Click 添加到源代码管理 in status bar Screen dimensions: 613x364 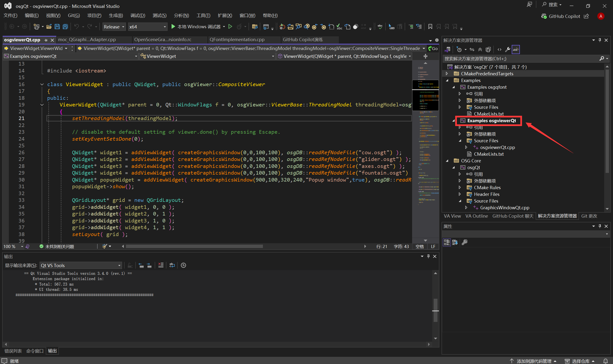pyautogui.click(x=534, y=361)
